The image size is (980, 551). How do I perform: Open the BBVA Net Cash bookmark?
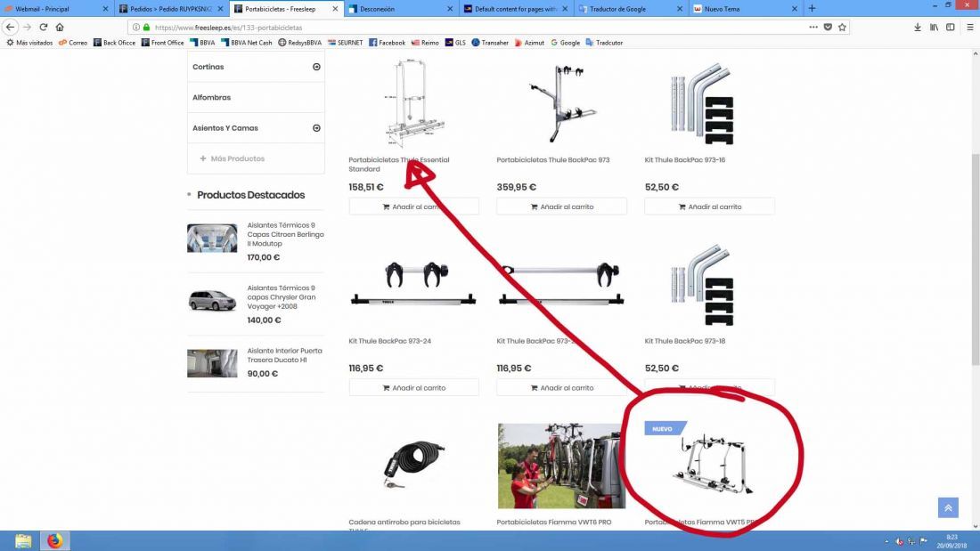[x=246, y=43]
